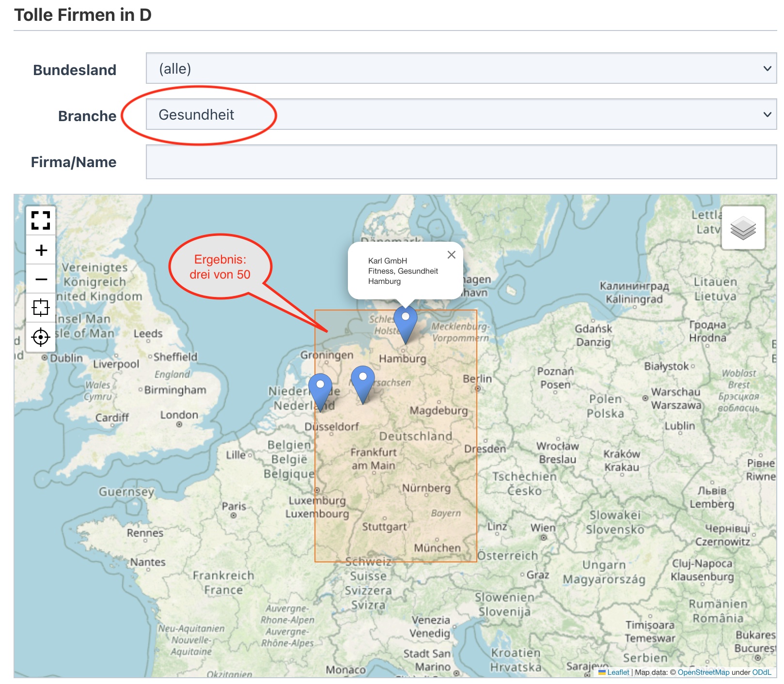The image size is (784, 684).
Task: Open the OpenStreetMap attribution link
Action: tap(703, 672)
